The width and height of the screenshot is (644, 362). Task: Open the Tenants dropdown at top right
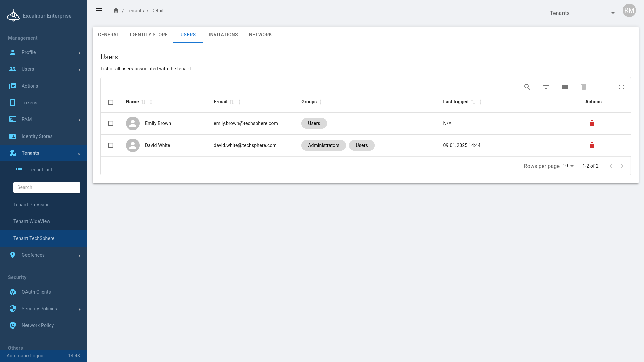(x=583, y=13)
